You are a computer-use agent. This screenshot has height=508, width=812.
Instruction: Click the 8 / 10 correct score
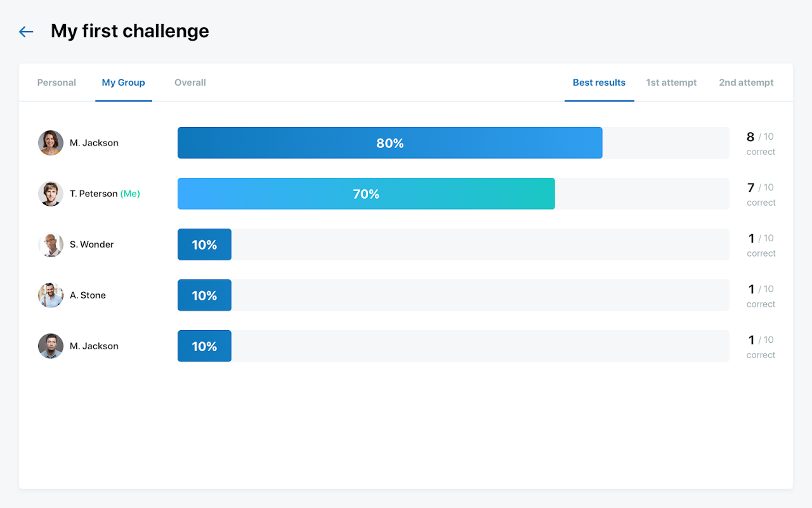(760, 143)
